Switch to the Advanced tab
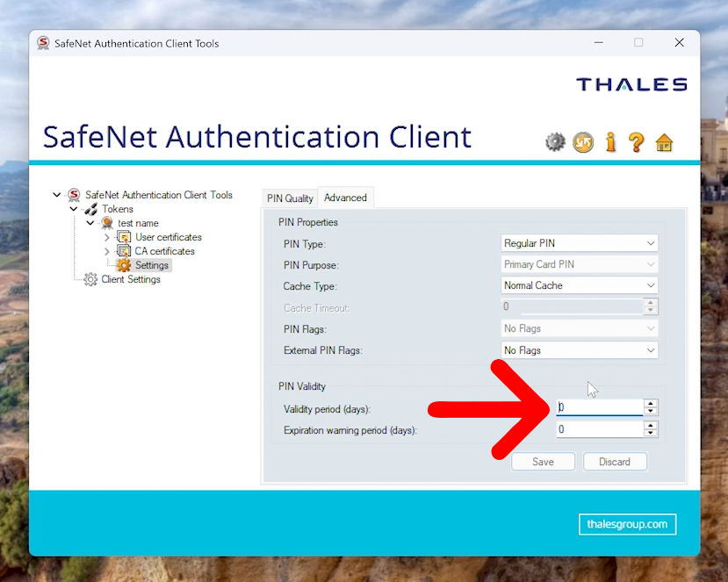The width and height of the screenshot is (728, 582). pyautogui.click(x=345, y=198)
